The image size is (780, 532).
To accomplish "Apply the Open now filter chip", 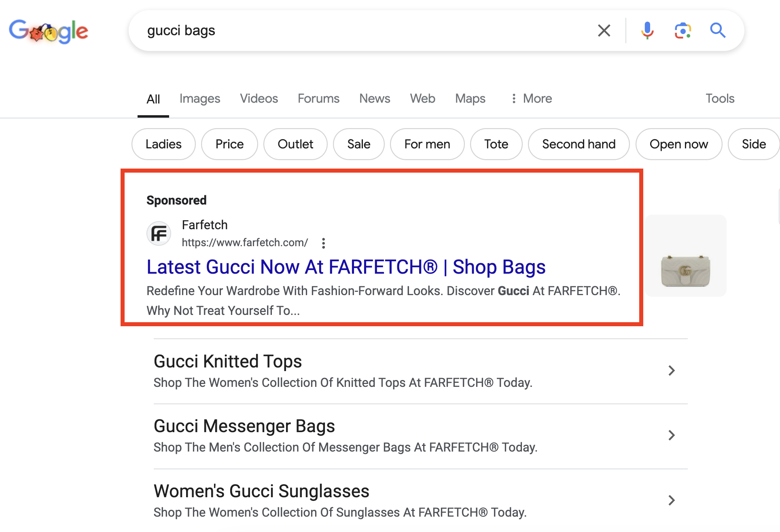I will pos(678,144).
